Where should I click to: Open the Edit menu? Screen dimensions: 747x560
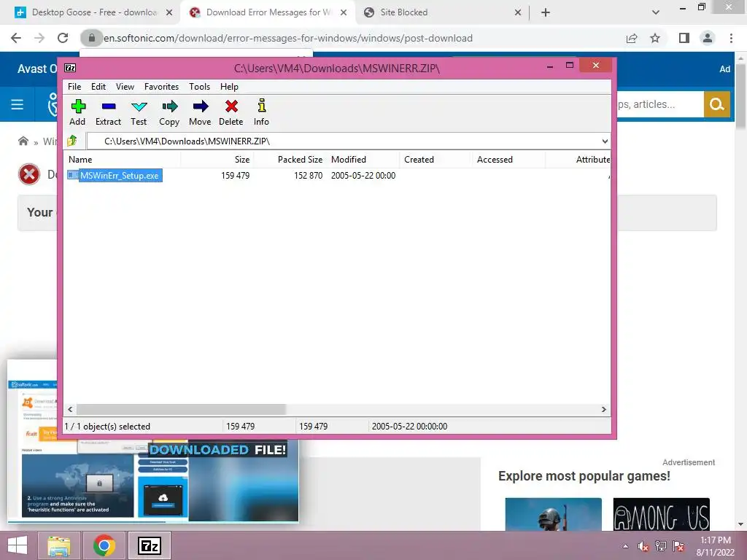(x=98, y=87)
